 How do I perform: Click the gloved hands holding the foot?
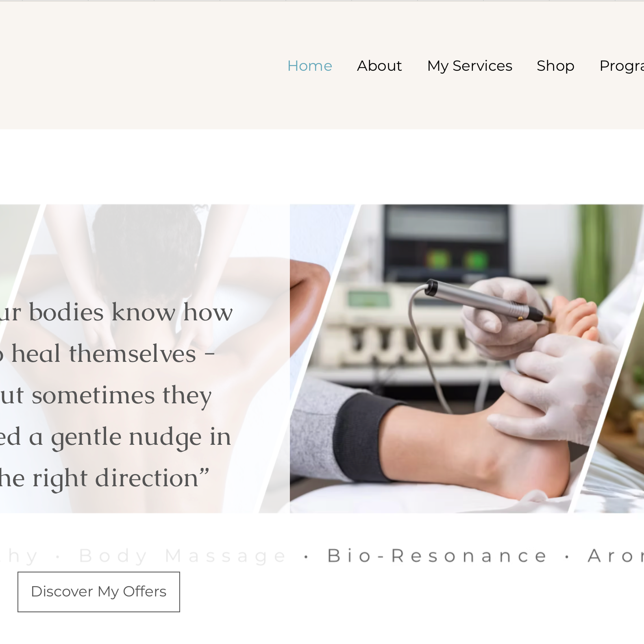point(541,358)
